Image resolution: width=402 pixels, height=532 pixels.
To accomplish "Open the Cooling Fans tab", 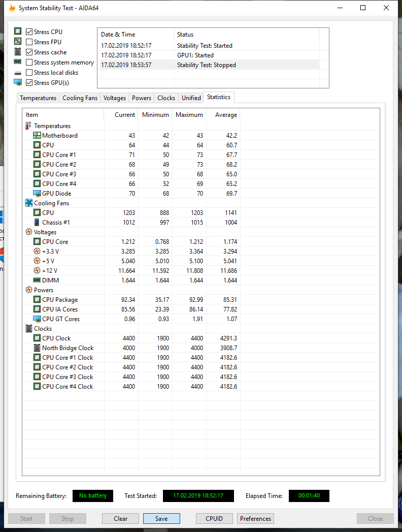I will pos(80,98).
